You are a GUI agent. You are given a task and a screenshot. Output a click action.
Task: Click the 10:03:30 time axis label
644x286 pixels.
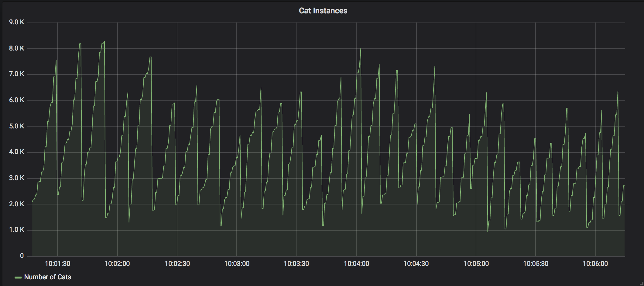pos(296,264)
